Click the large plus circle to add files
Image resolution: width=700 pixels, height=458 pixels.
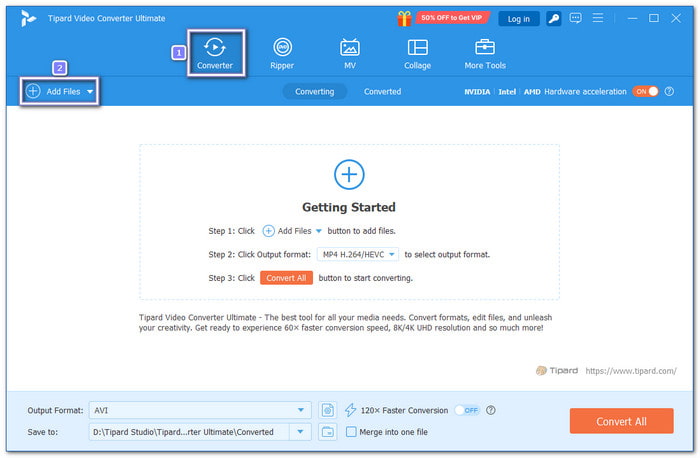click(x=349, y=174)
